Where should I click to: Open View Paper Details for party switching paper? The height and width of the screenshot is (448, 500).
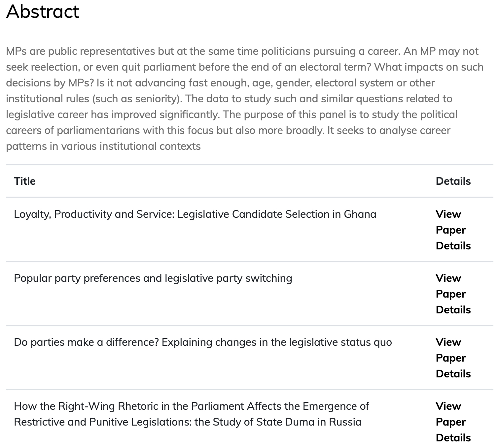453,294
